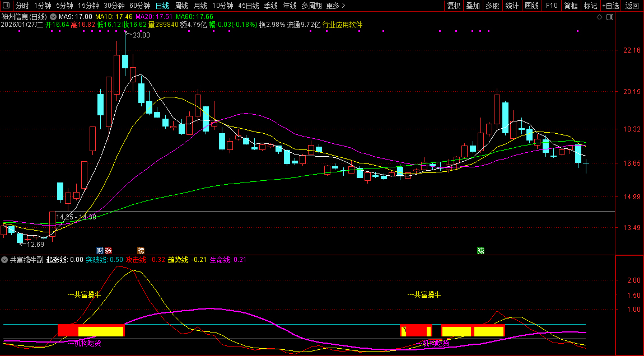This screenshot has width=644, height=356.
Task: Switch to the 30分钟 period tab
Action: point(114,6)
